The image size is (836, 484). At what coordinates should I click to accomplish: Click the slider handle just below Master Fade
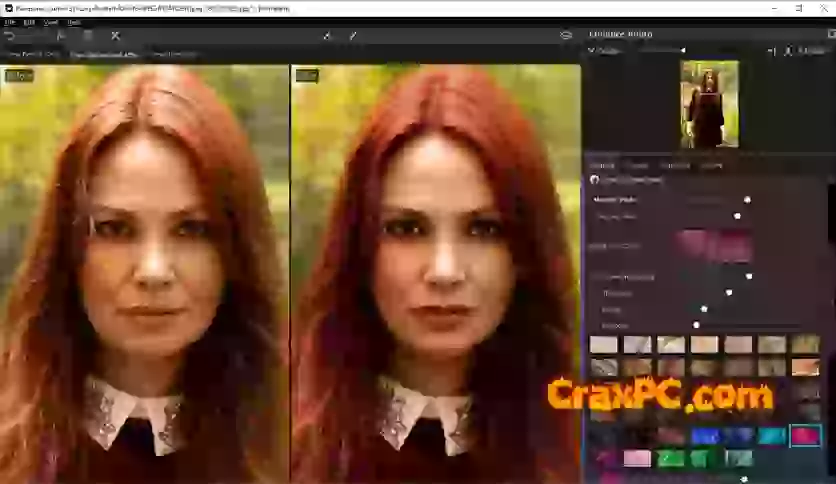coord(737,216)
